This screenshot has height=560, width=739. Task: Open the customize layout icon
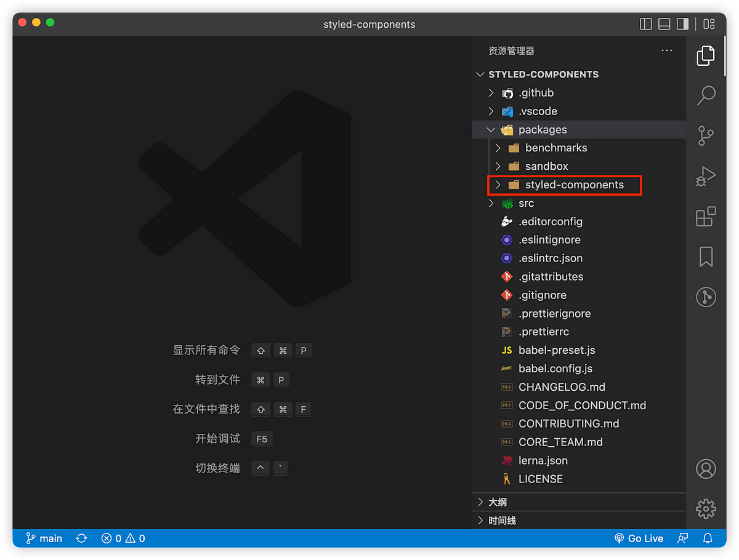tap(709, 24)
